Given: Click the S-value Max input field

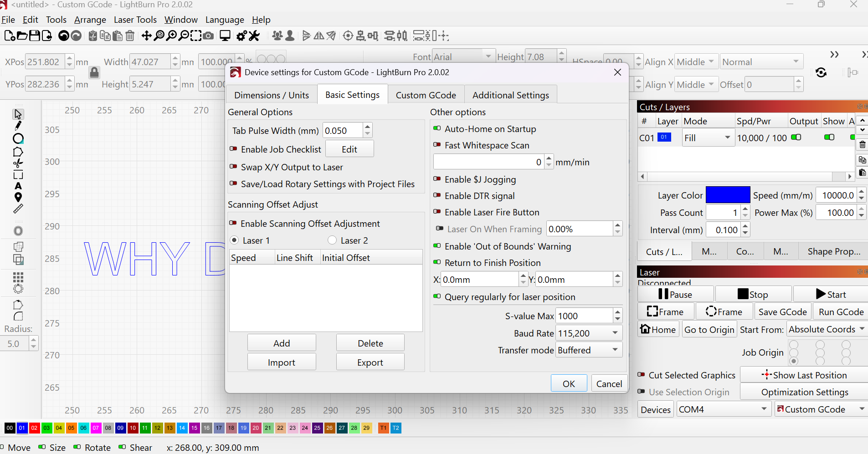Looking at the screenshot, I should coord(585,316).
